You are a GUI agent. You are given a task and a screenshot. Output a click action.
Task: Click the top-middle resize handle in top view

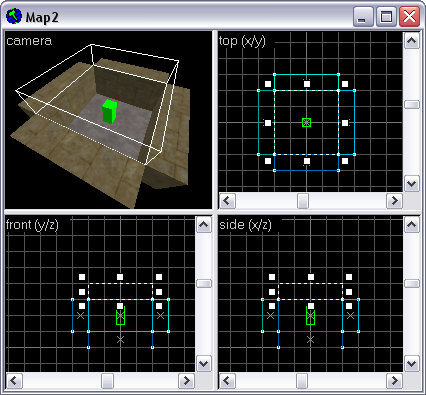[x=307, y=84]
